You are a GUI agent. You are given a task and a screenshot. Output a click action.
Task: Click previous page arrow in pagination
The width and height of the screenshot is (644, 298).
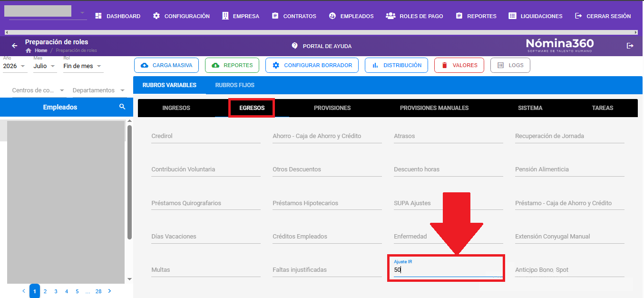[x=24, y=291]
